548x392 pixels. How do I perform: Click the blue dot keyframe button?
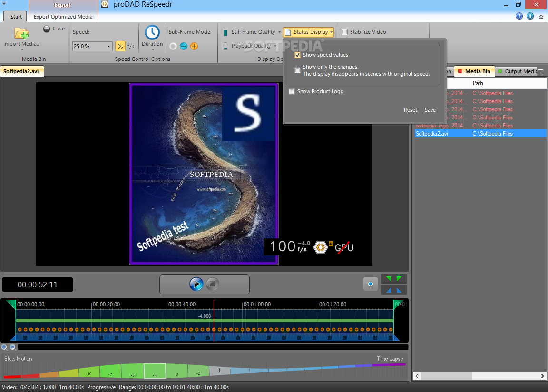click(x=371, y=284)
